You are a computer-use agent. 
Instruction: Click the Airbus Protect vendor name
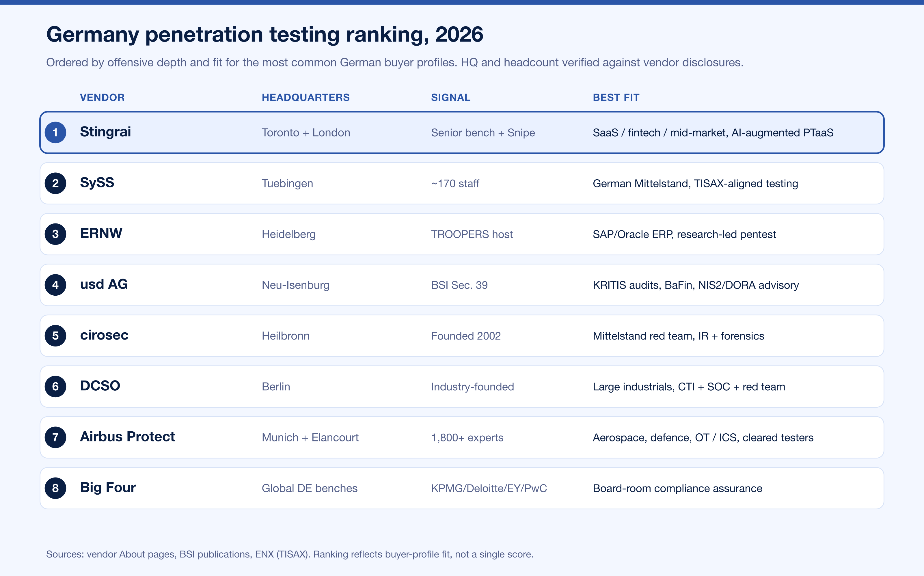(127, 437)
